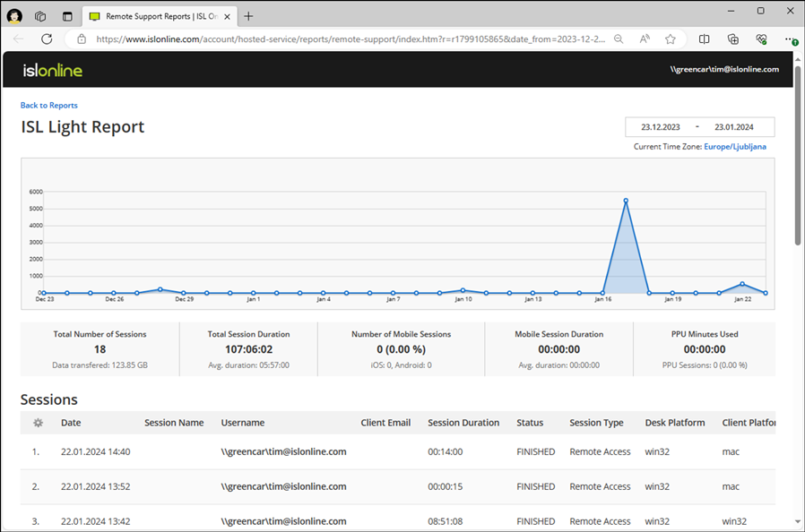Refresh the page with the reload button
This screenshot has width=805, height=532.
tap(47, 39)
